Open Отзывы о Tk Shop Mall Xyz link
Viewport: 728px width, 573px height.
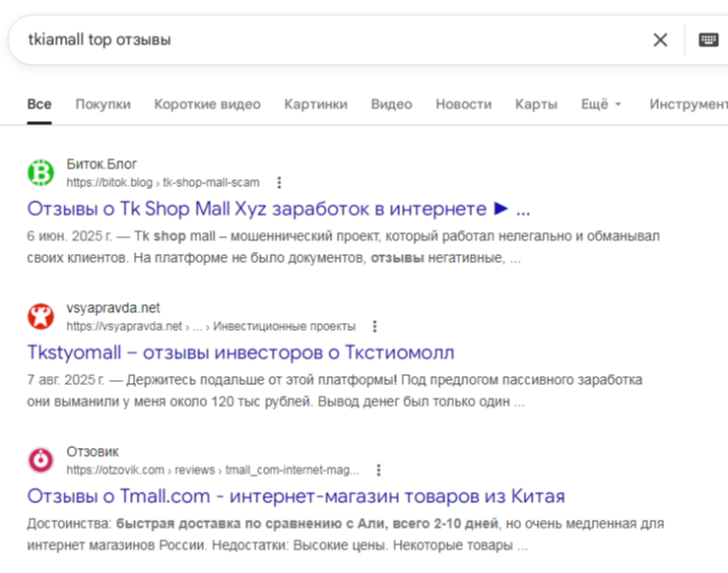tap(279, 209)
